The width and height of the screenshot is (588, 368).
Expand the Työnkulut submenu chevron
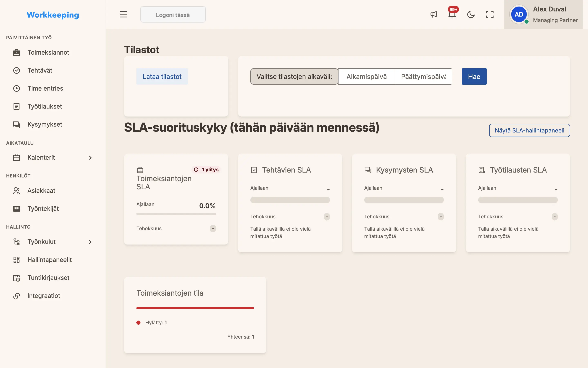[x=90, y=242]
